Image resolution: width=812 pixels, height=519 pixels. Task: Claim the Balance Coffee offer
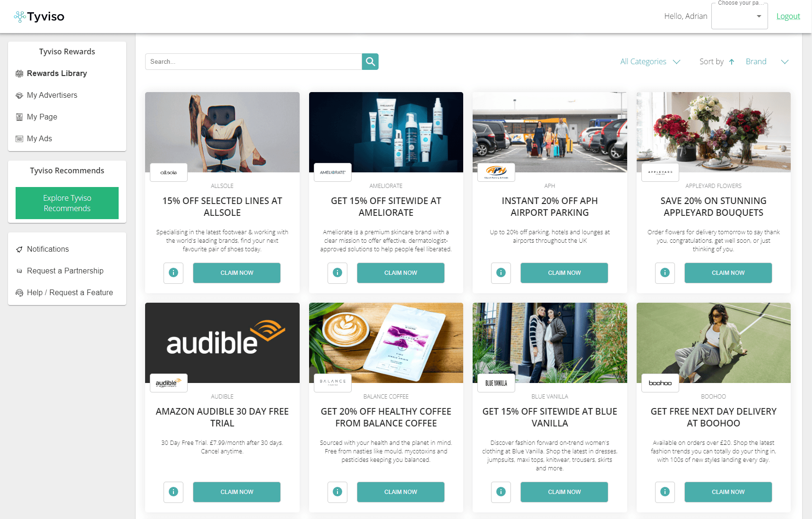pos(401,492)
